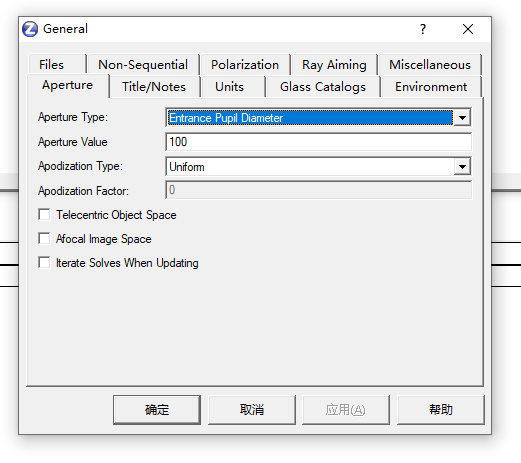
Task: Click the question mark help icon
Action: 423,29
